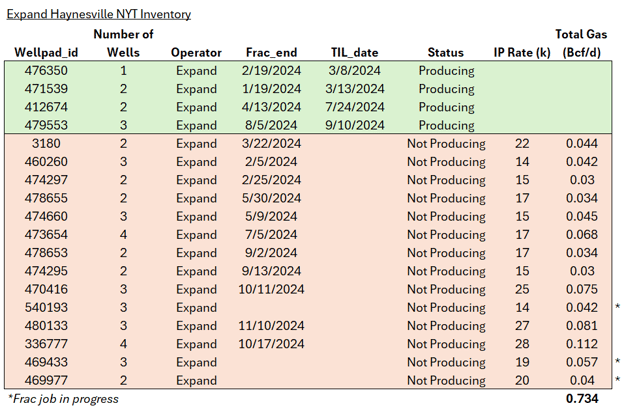Select the 'Status' column header

pos(446,53)
